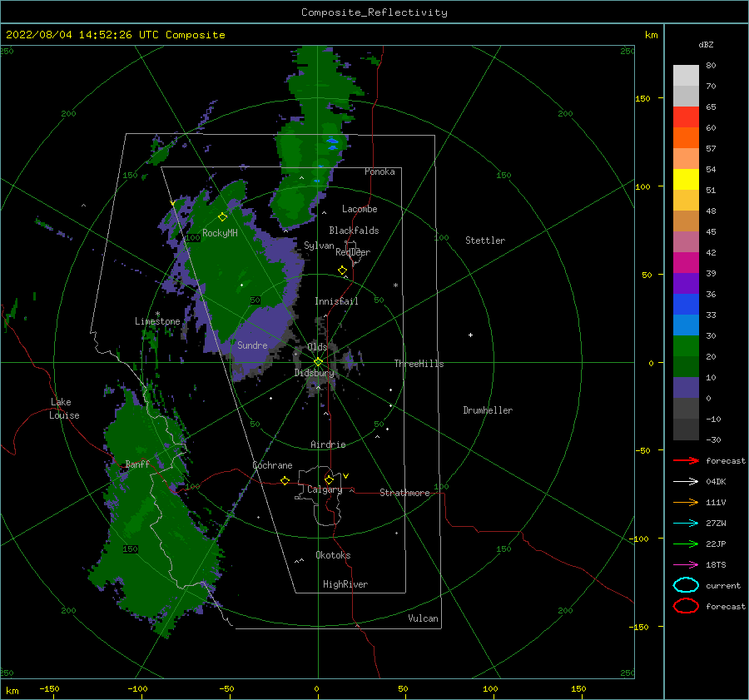Click the Lake Louise label
Image resolution: width=749 pixels, height=700 pixels.
click(x=64, y=409)
